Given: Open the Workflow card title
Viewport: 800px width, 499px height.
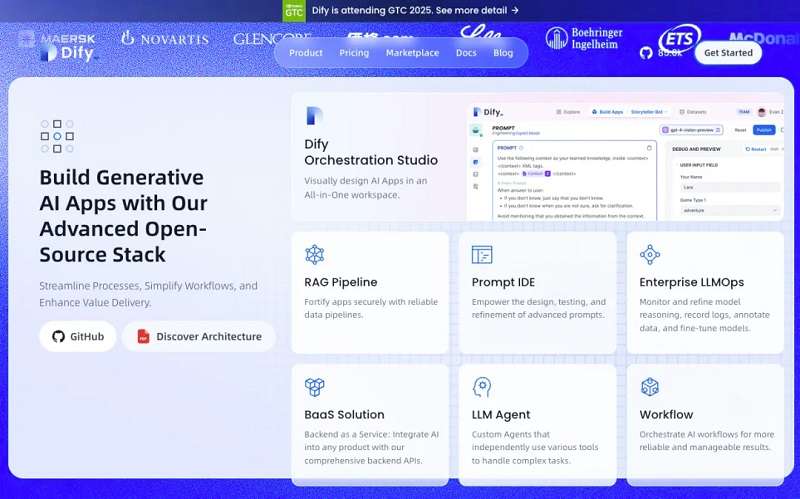Looking at the screenshot, I should [666, 414].
